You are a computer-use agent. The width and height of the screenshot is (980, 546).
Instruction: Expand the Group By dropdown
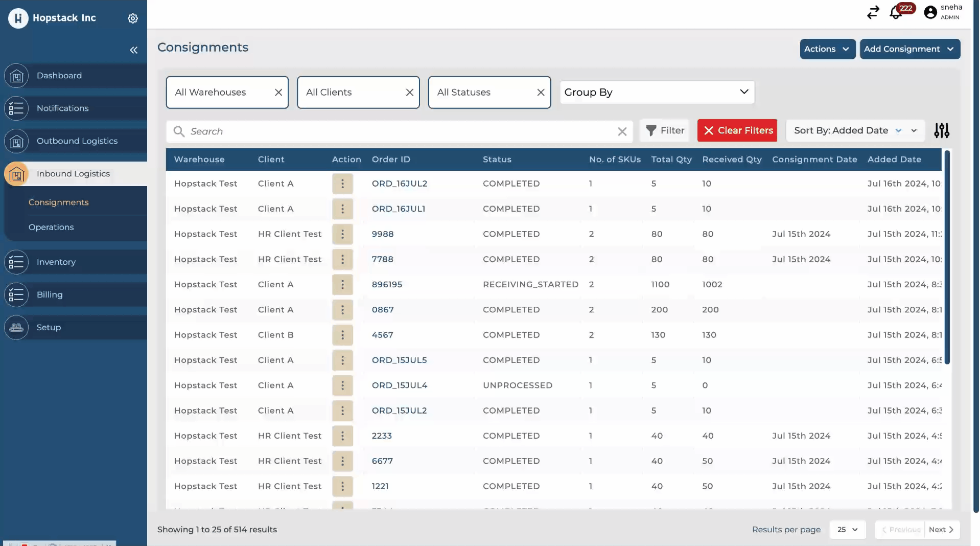(x=657, y=93)
